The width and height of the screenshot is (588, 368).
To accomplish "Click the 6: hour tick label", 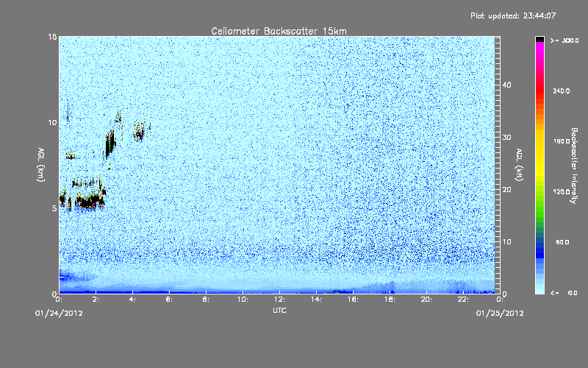I will (170, 300).
